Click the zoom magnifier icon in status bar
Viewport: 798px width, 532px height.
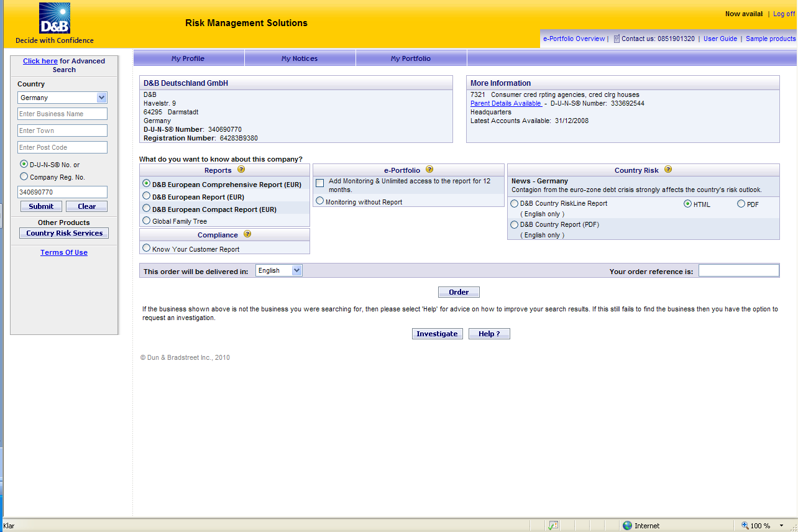coord(745,526)
